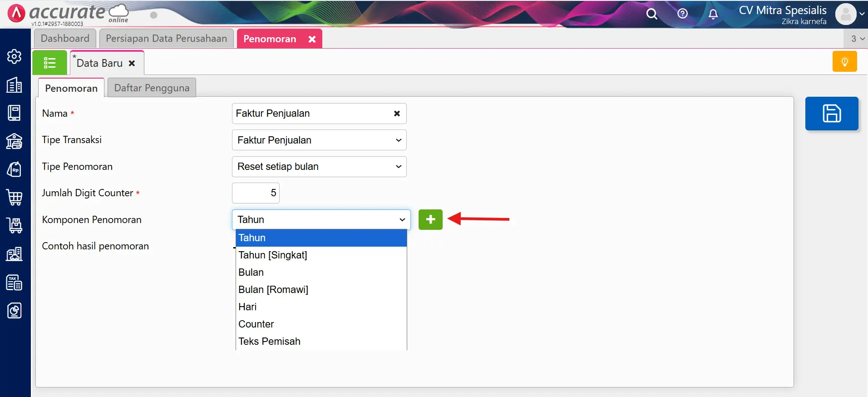Select Bulan [Romawi] from the list
868x397 pixels.
(273, 290)
